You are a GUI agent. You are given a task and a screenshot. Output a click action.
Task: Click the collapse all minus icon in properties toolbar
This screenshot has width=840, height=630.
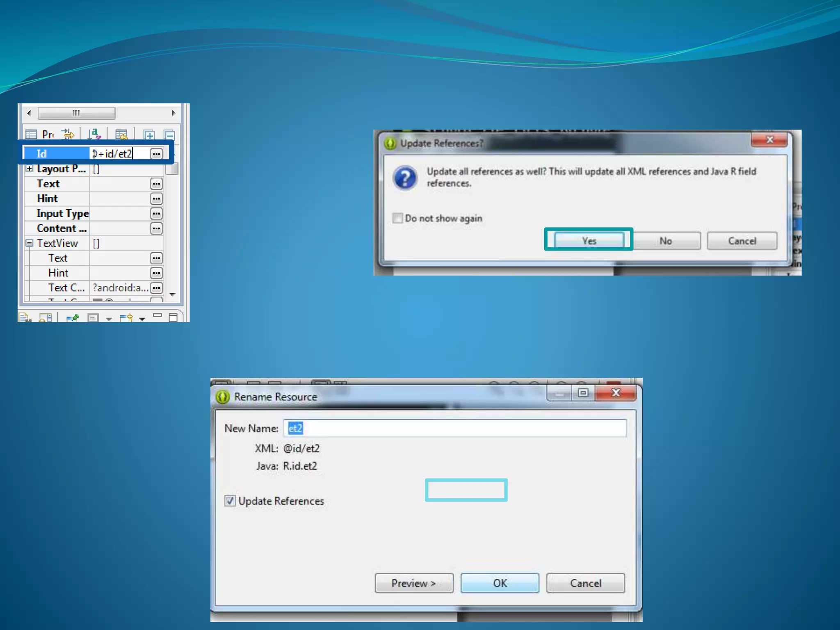[x=169, y=135]
